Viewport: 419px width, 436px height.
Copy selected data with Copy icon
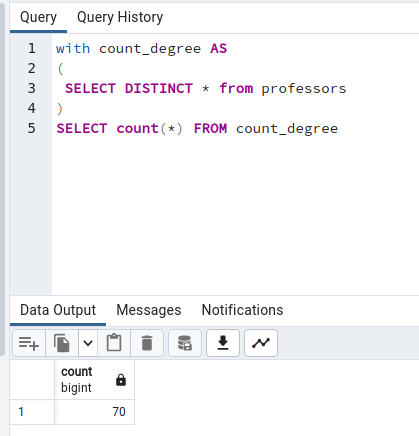coord(62,343)
